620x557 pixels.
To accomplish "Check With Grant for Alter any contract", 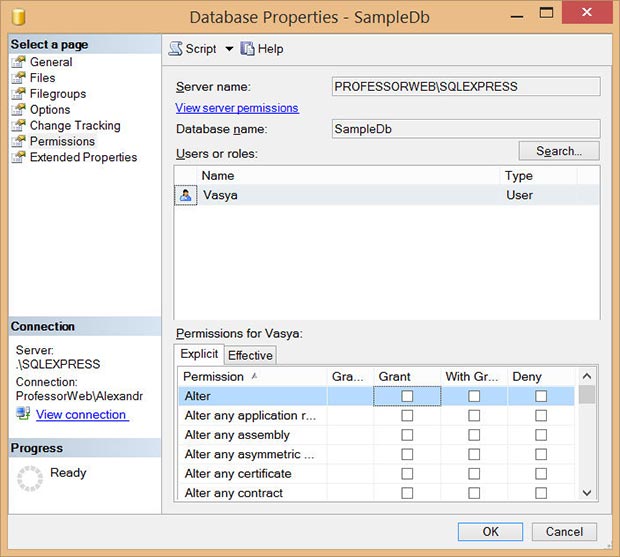I will [x=474, y=493].
